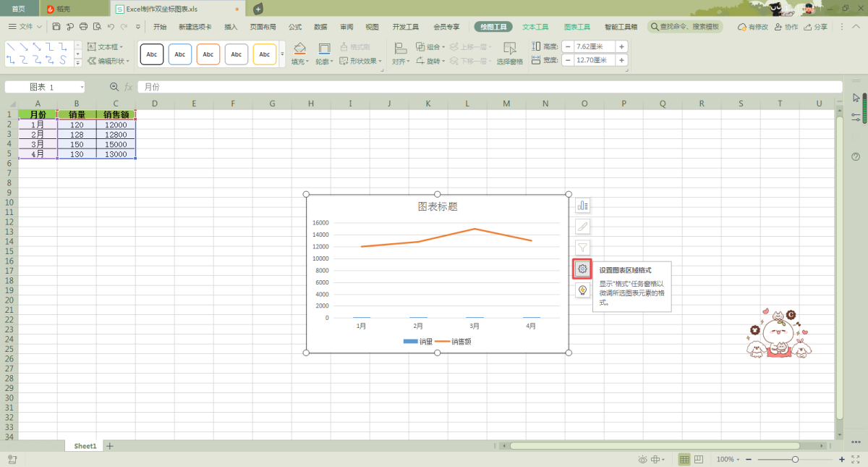Toggle the eye protection mode icon
This screenshot has width=868, height=467.
point(642,460)
